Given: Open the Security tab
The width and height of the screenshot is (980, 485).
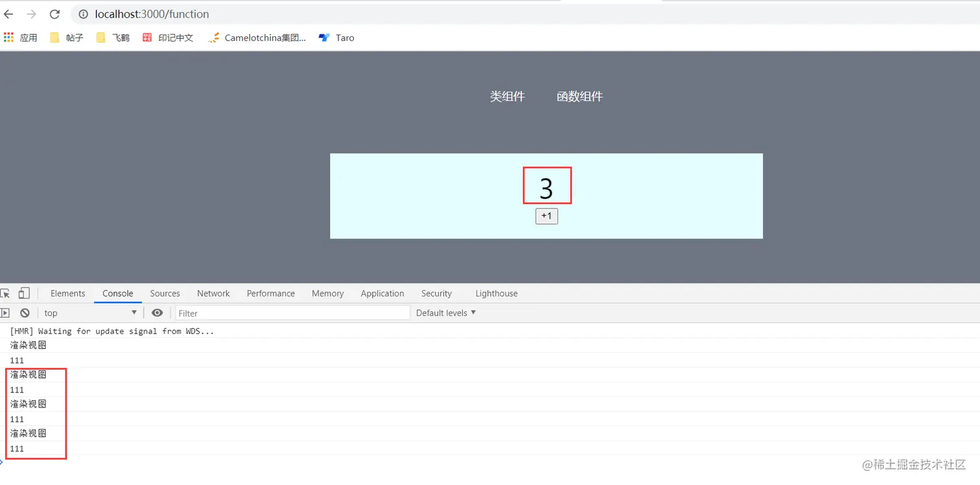Looking at the screenshot, I should pyautogui.click(x=436, y=293).
